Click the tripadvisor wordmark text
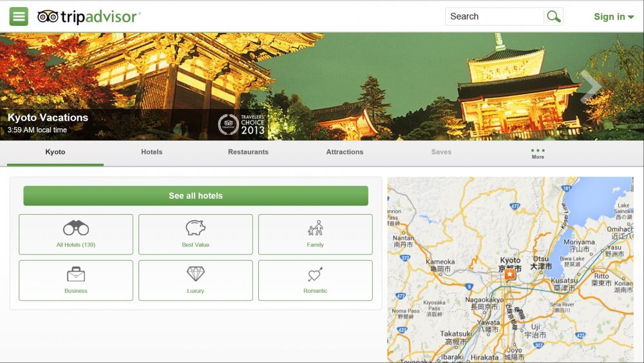644x363 pixels. point(99,17)
